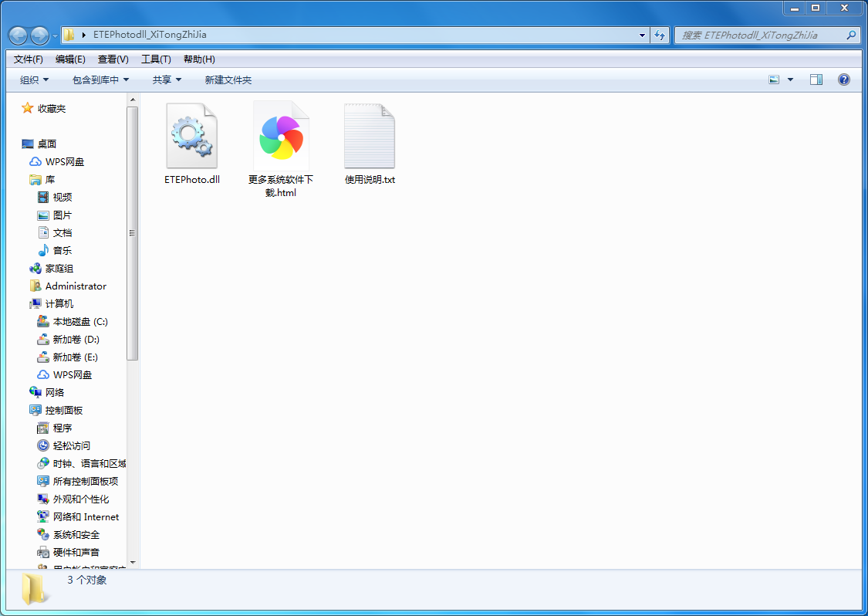The image size is (868, 616).
Task: Open the 工具(T) menu
Action: point(156,59)
